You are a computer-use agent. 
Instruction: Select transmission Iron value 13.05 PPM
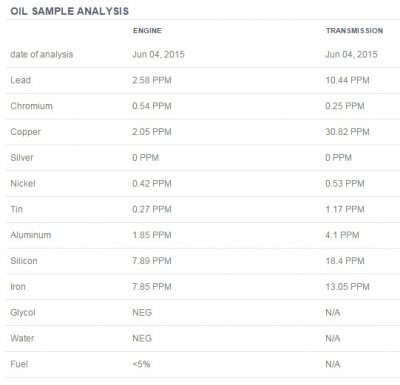[x=347, y=287]
